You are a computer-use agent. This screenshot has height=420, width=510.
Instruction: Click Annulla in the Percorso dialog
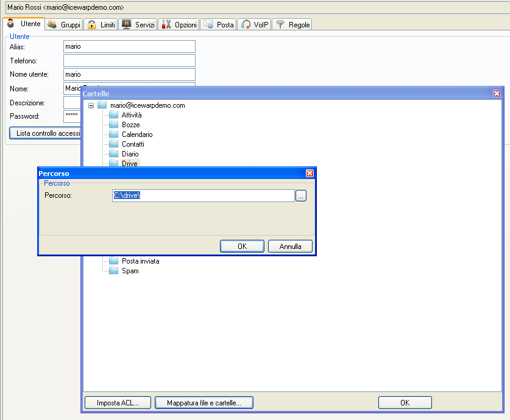pyautogui.click(x=290, y=247)
